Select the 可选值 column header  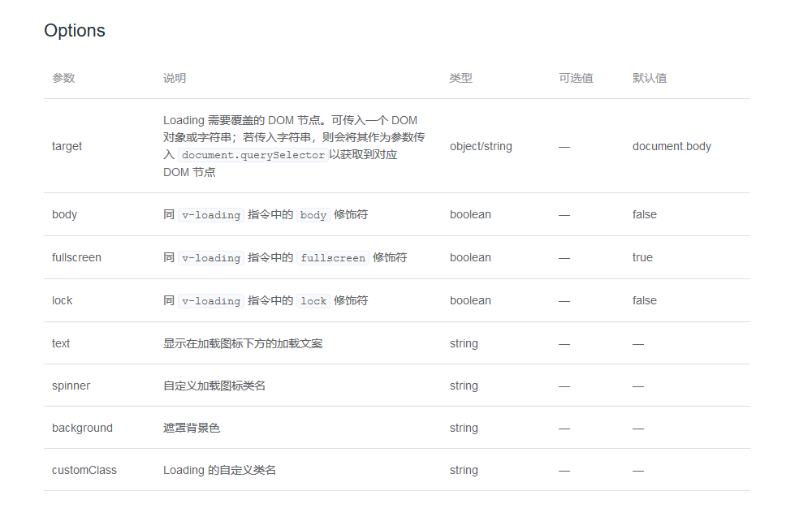(x=577, y=77)
